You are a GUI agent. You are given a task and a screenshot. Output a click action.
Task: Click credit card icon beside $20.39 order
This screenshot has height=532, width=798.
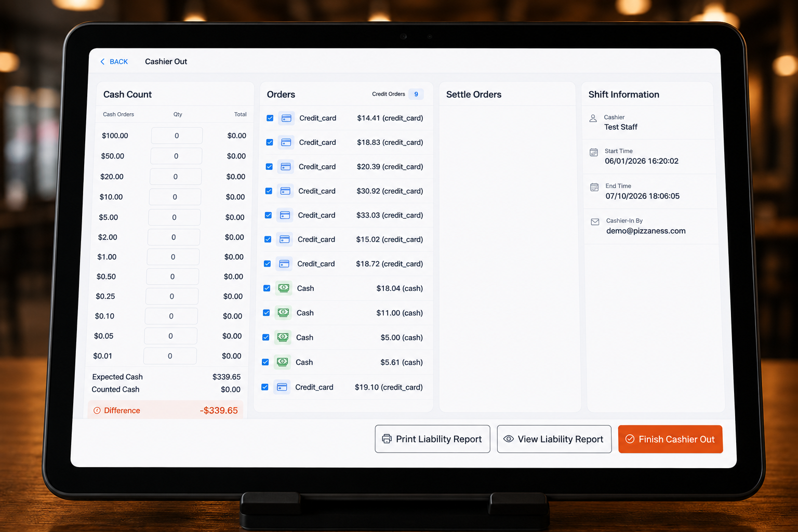(x=285, y=167)
